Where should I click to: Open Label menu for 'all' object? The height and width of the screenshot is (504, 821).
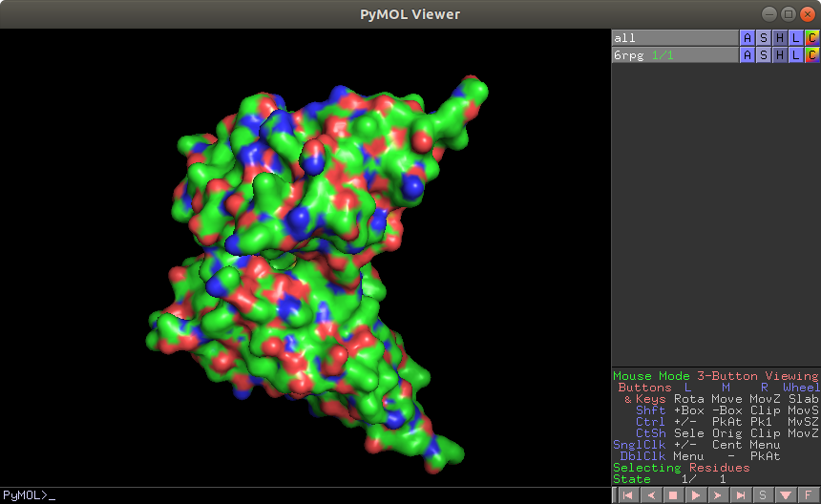[796, 37]
